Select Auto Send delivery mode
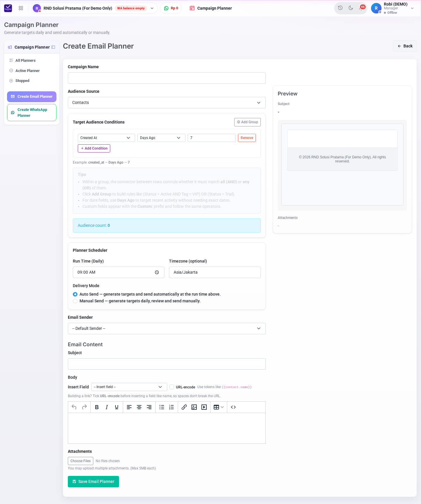 pos(75,294)
